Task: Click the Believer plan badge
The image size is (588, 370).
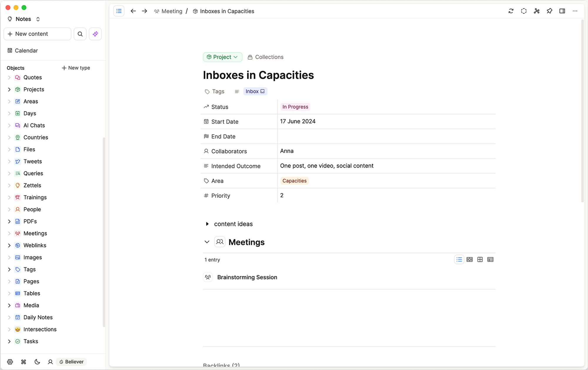Action: pyautogui.click(x=71, y=362)
